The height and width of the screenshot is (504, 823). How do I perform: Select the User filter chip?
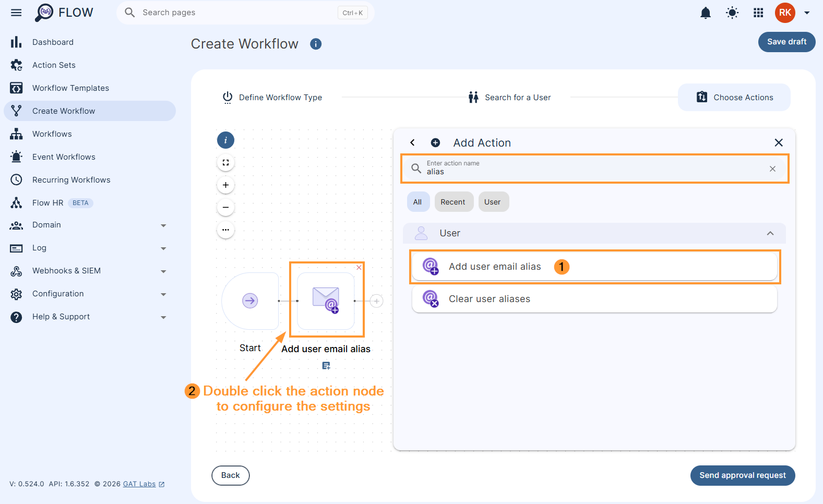(493, 202)
